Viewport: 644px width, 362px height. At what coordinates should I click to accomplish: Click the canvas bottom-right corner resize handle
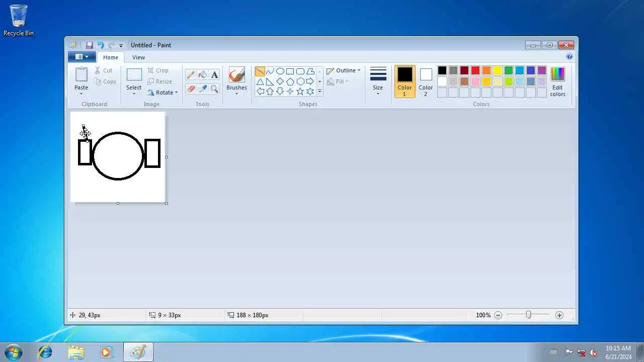coord(166,203)
